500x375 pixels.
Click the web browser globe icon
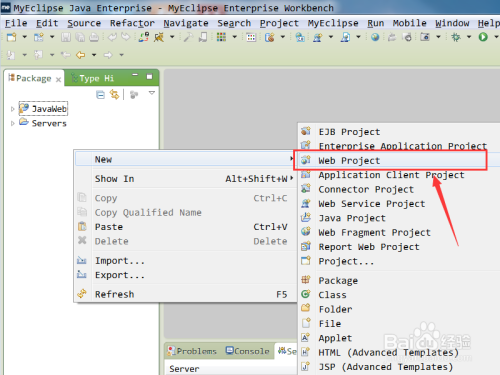375,37
